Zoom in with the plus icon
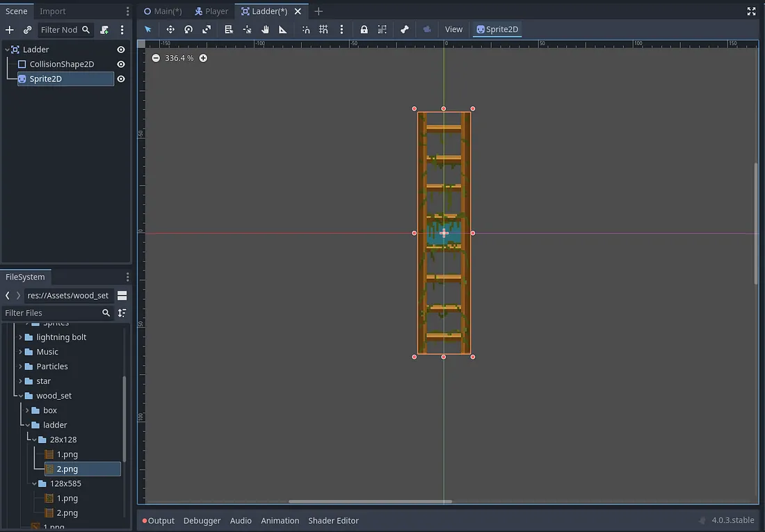This screenshot has height=532, width=765. 203,58
